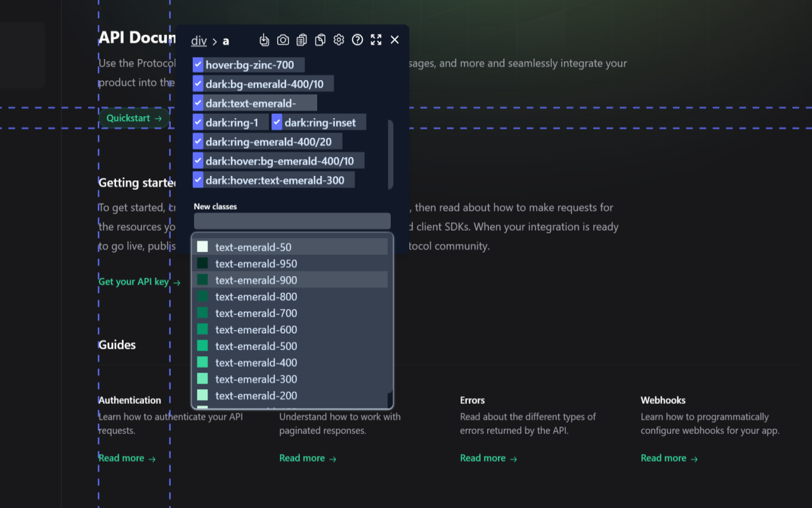
Task: Disable the dark:hover:bg-emerald-400/10 class
Action: 198,161
